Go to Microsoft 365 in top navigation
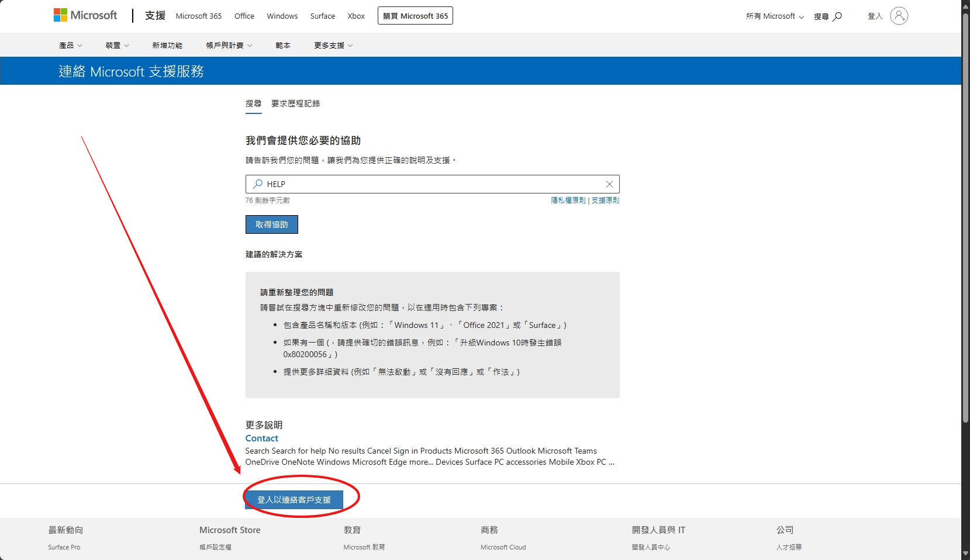 [199, 16]
